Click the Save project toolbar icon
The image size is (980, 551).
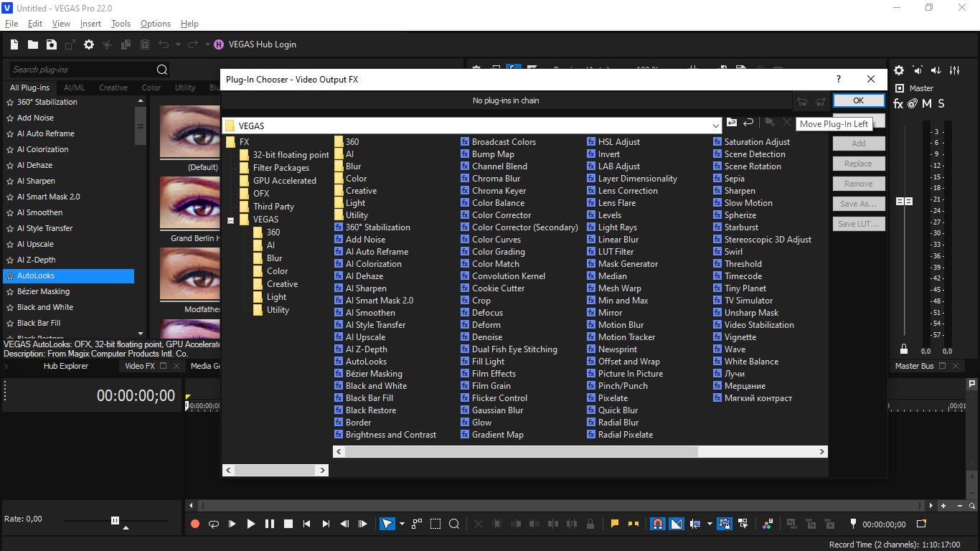pos(52,44)
